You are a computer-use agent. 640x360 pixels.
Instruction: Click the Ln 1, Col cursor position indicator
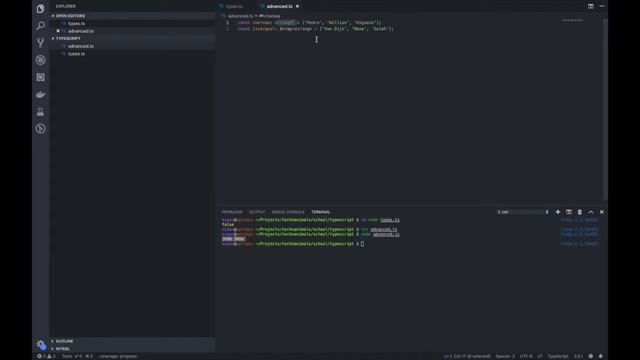tap(467, 356)
